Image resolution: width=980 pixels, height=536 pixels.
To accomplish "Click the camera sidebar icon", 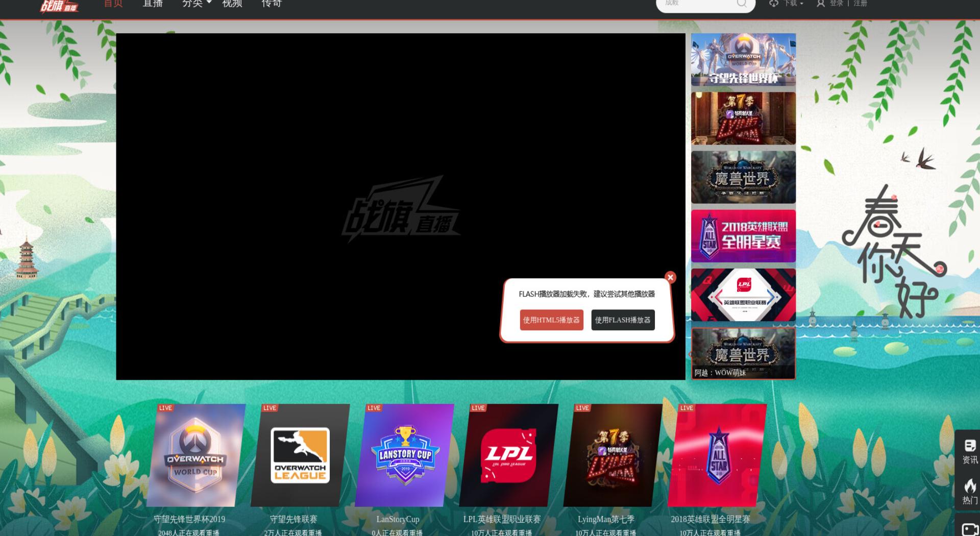I will pos(969,529).
